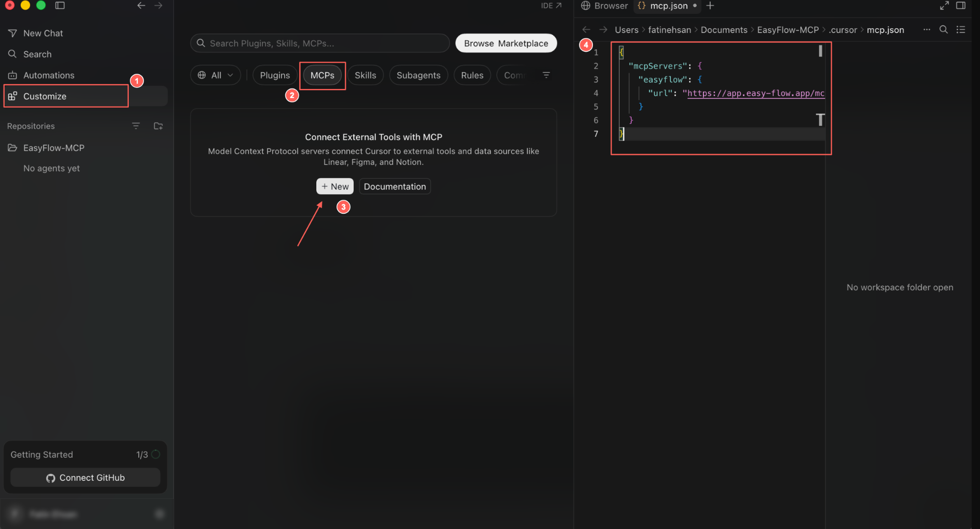Add a repository folder
Image resolution: width=980 pixels, height=529 pixels.
(x=158, y=126)
